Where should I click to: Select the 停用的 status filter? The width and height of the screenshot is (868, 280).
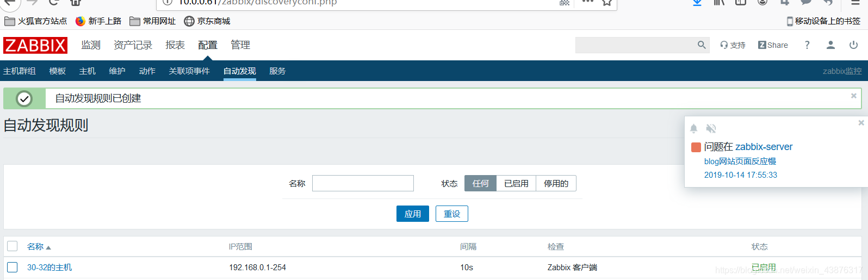click(556, 183)
